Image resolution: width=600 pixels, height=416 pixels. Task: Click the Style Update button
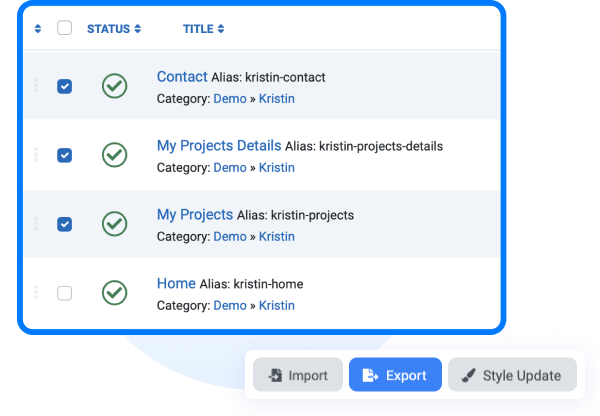(512, 375)
